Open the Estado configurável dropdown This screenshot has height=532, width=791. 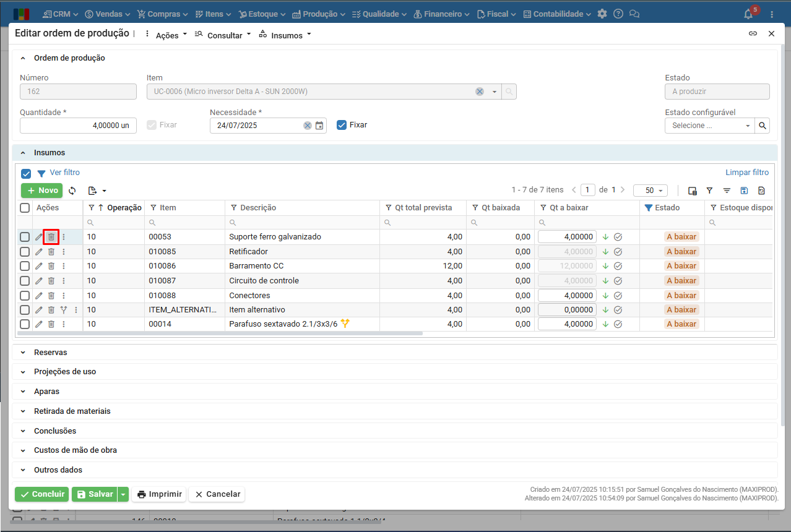pyautogui.click(x=709, y=126)
